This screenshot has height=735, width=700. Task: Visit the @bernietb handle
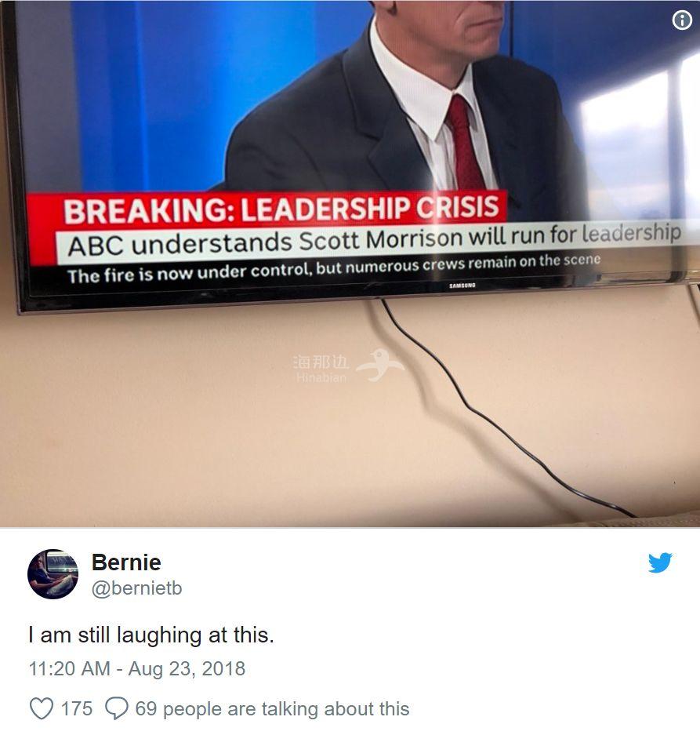coord(137,588)
